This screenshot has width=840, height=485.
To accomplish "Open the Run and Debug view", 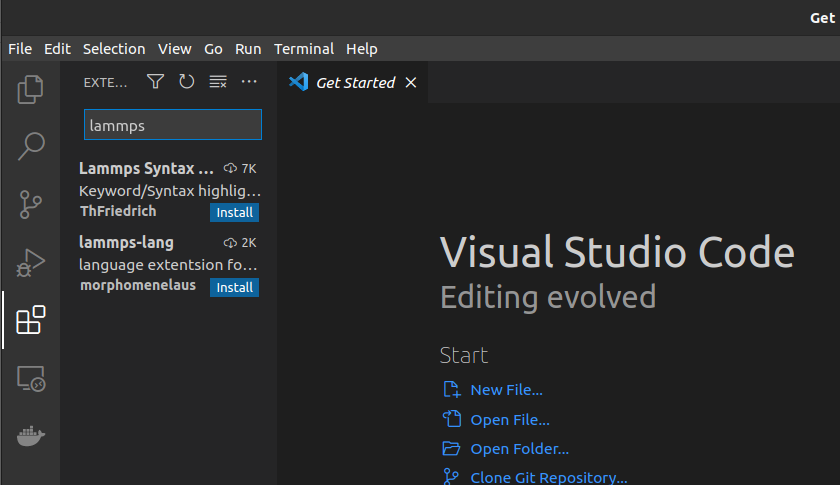I will click(31, 263).
